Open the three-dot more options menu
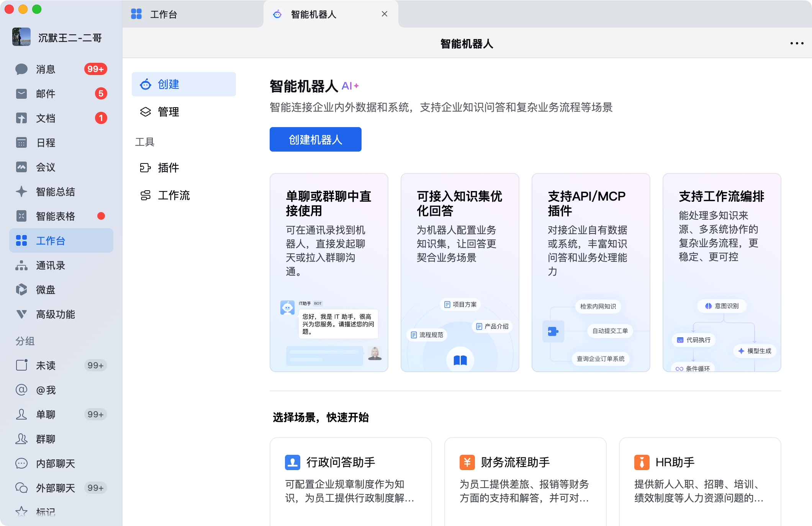This screenshot has width=812, height=526. 797,44
